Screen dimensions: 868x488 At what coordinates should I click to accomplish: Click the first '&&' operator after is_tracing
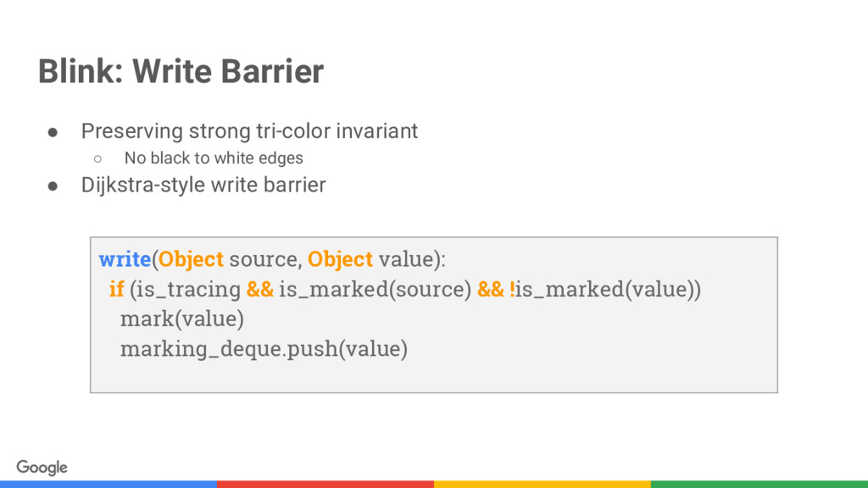click(x=260, y=289)
